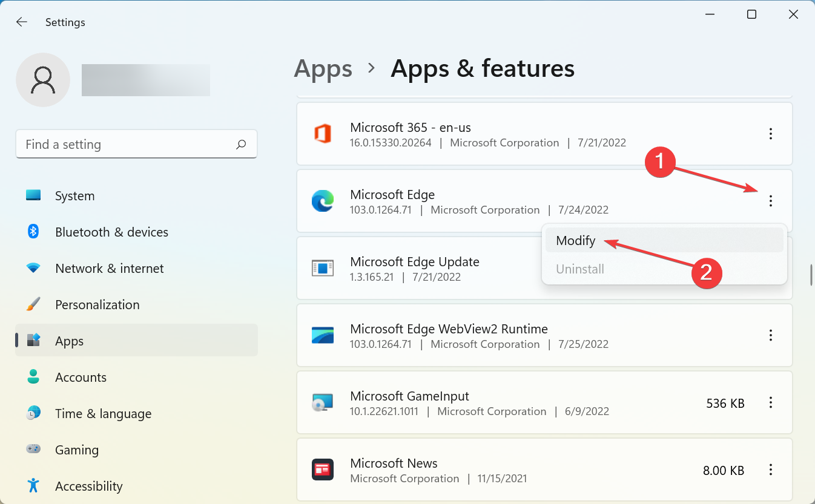815x504 pixels.
Task: Open Accounts settings
Action: click(x=136, y=378)
